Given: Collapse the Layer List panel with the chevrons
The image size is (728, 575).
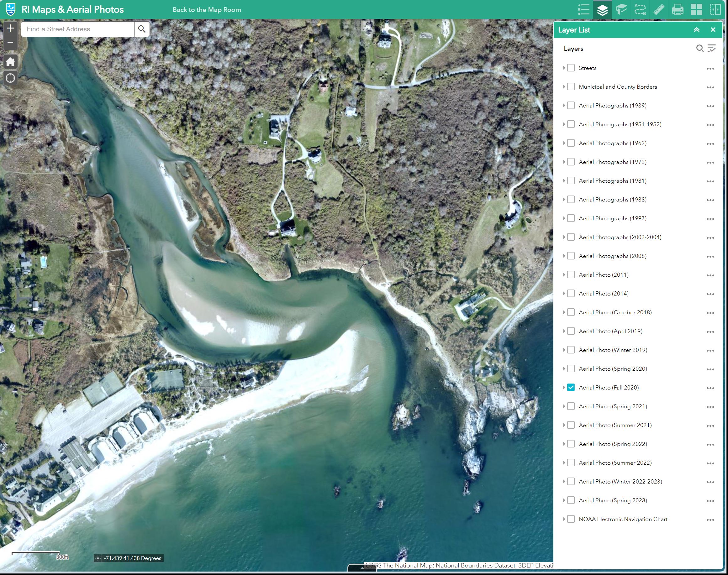Looking at the screenshot, I should tap(697, 30).
